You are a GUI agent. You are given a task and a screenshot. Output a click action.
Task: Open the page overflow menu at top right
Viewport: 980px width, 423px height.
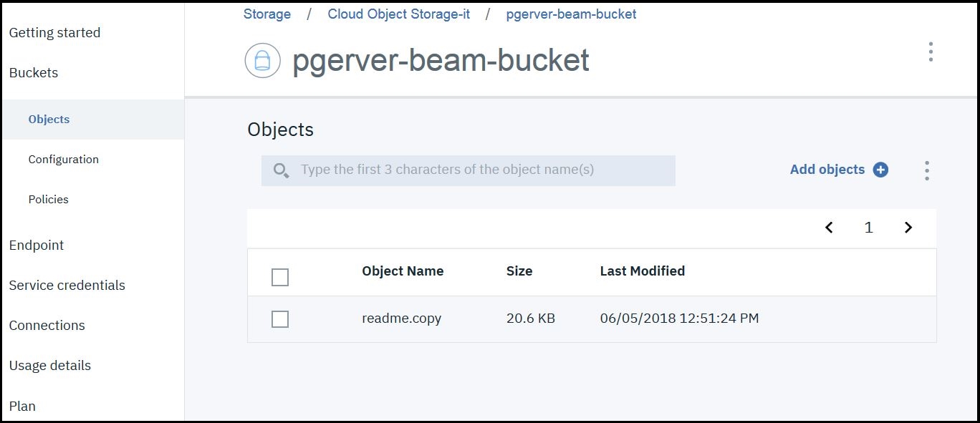point(930,52)
